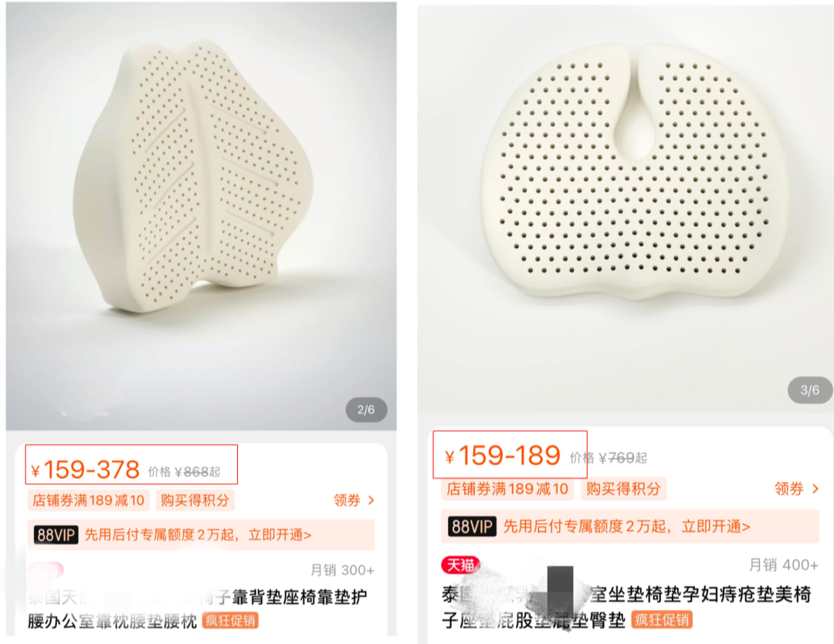Open 领券 coupon chevron in left listing
The image size is (834, 644).
[354, 500]
